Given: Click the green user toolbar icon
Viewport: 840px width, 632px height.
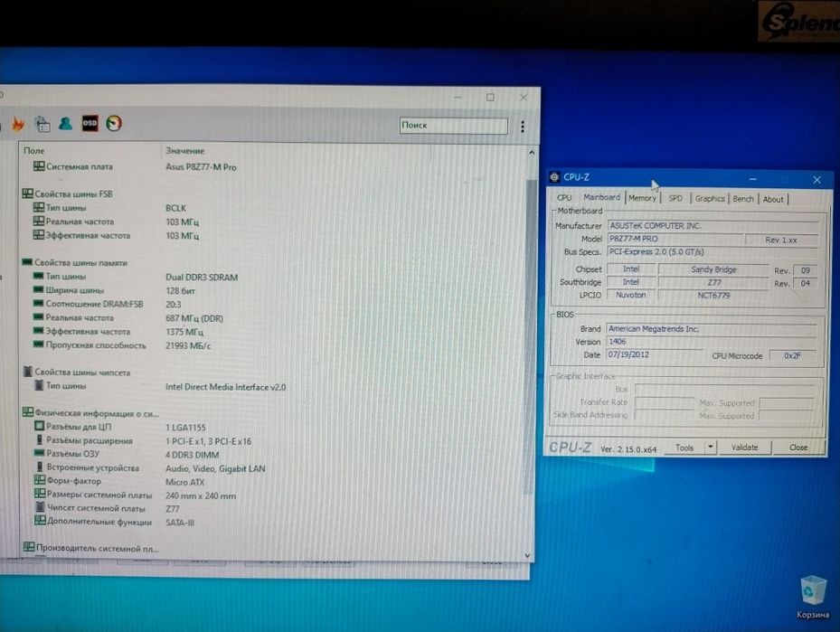Looking at the screenshot, I should tap(65, 124).
